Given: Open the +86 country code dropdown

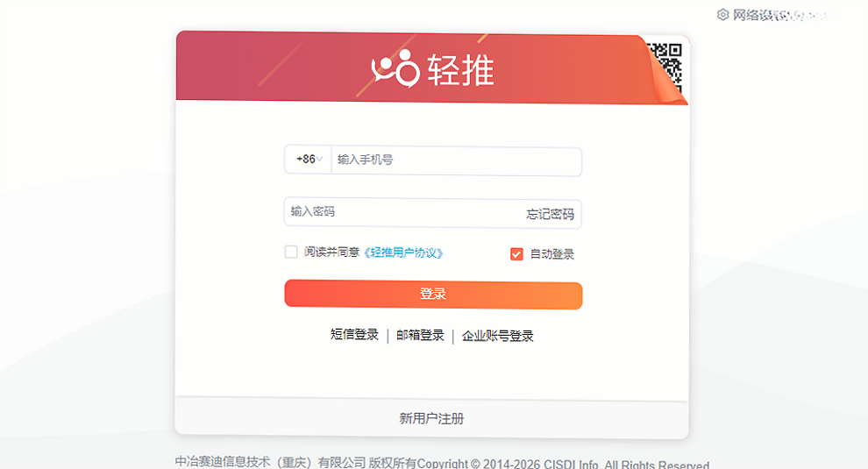Looking at the screenshot, I should tap(309, 160).
